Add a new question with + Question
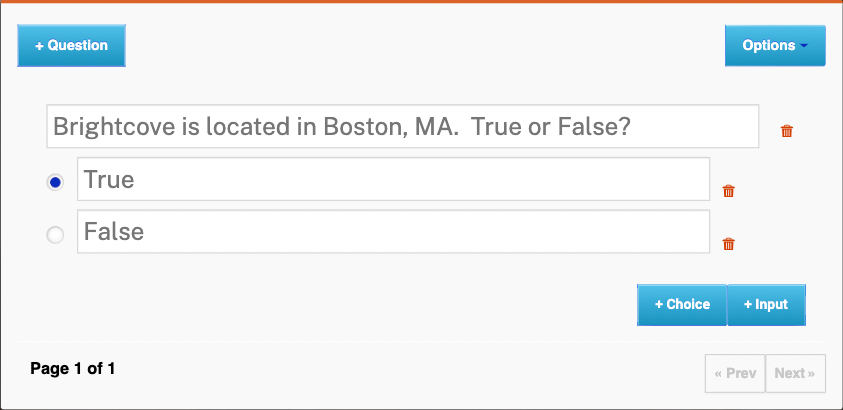843x410 pixels. click(71, 46)
